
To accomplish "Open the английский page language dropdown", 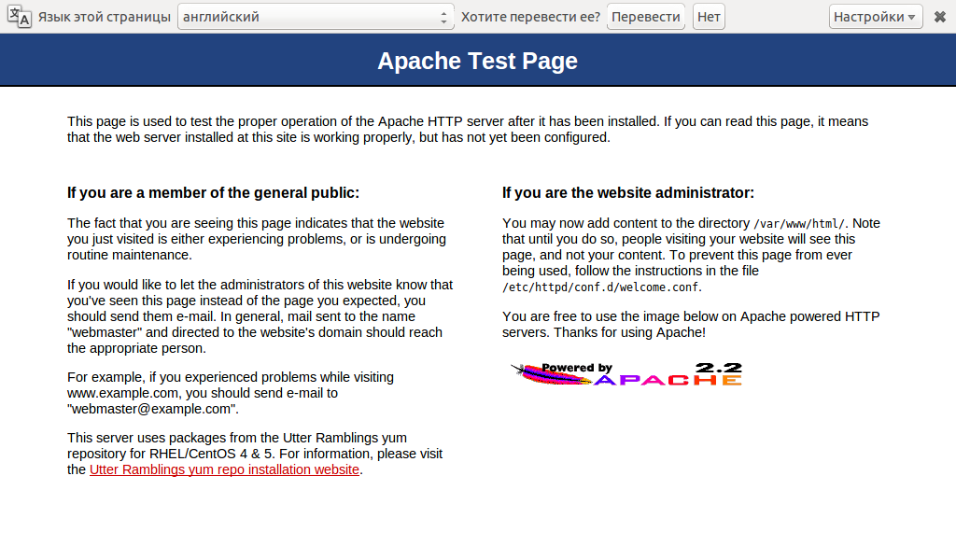I will [315, 17].
